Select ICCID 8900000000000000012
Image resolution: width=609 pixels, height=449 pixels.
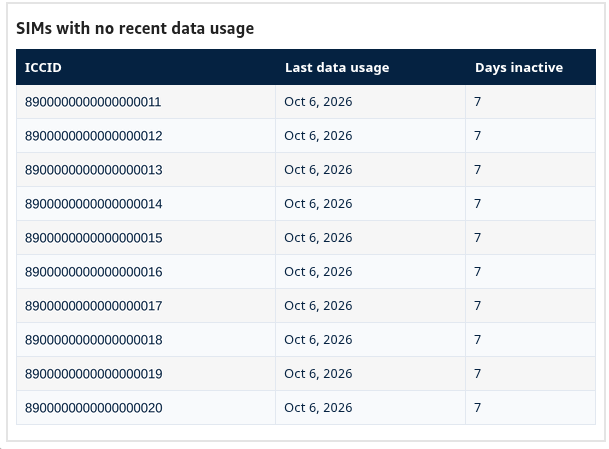pos(94,136)
